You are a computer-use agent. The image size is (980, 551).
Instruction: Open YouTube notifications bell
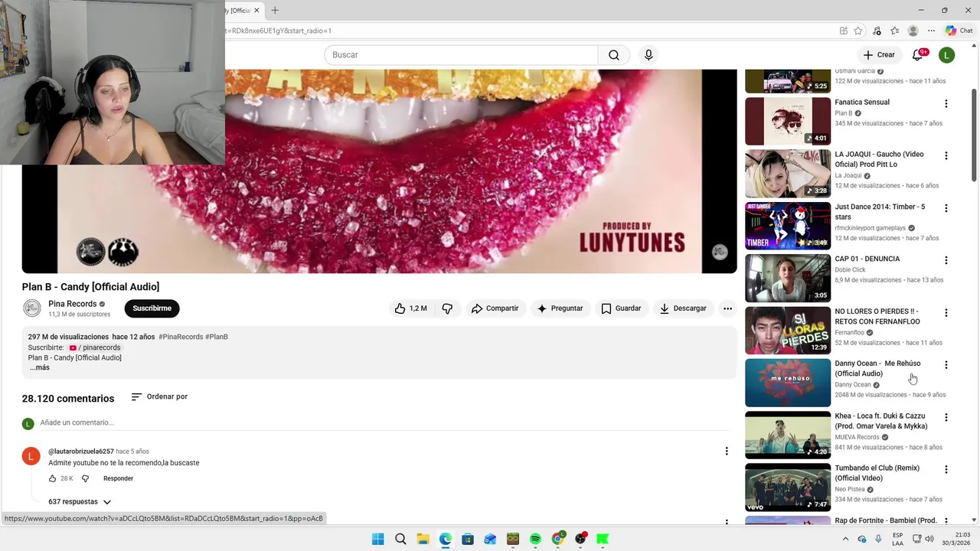coord(918,54)
